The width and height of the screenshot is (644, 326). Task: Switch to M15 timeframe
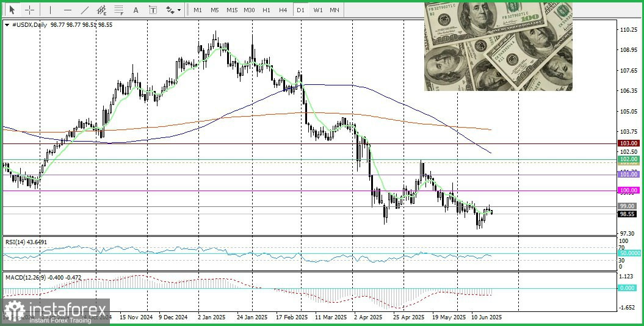coord(232,10)
